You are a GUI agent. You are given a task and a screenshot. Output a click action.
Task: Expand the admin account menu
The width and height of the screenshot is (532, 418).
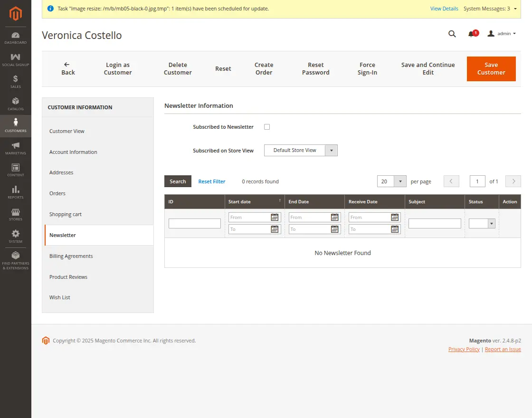click(502, 34)
